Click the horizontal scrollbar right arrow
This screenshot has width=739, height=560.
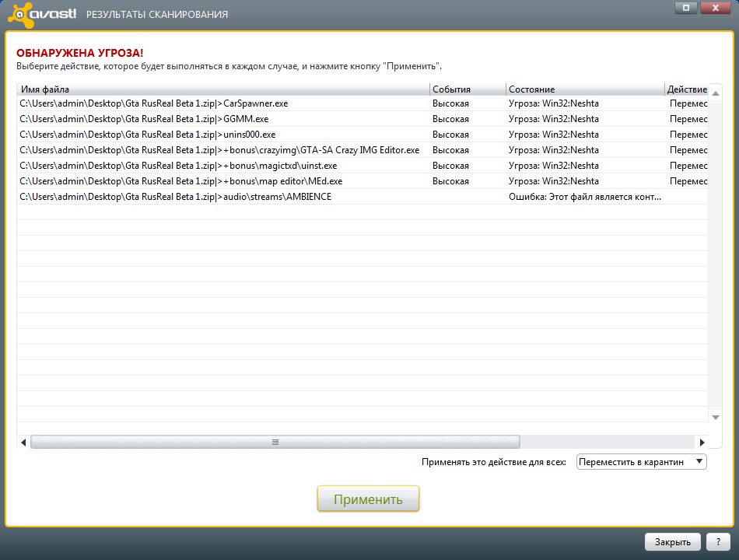coord(702,442)
